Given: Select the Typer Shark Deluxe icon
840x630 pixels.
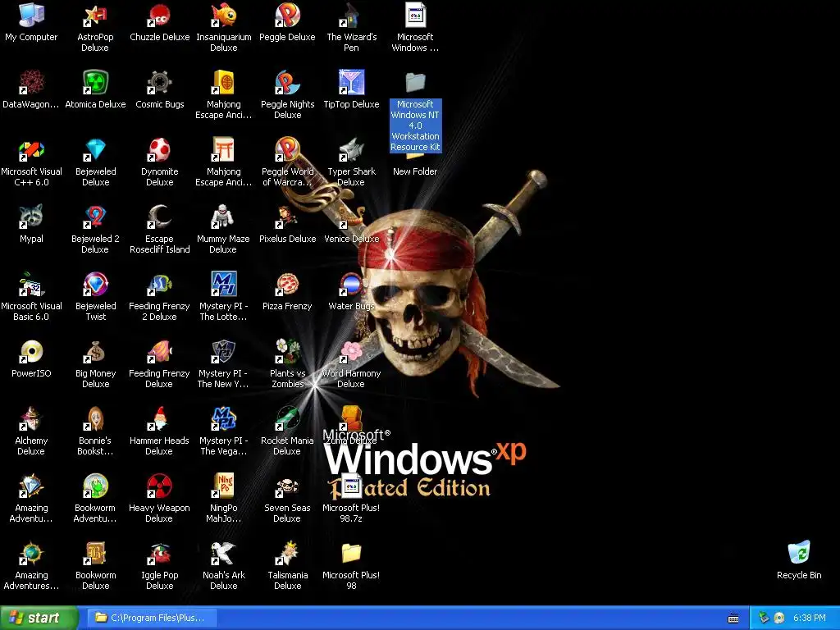Looking at the screenshot, I should coord(351,150).
